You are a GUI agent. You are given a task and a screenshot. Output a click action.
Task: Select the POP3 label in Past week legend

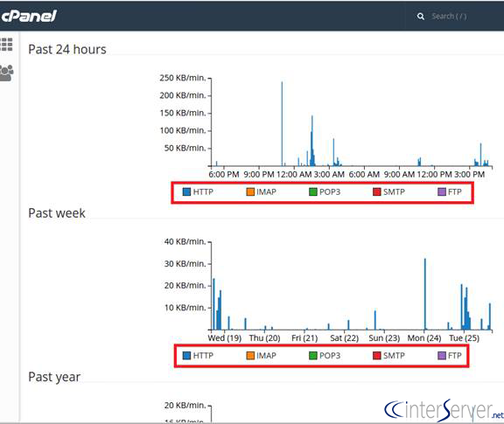[x=330, y=356]
